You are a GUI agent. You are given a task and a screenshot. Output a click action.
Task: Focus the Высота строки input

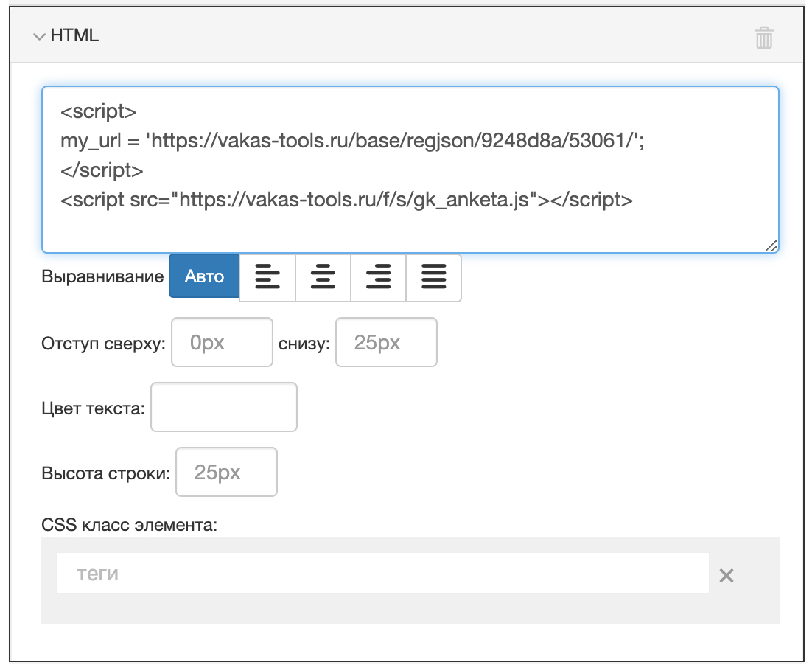coord(226,472)
